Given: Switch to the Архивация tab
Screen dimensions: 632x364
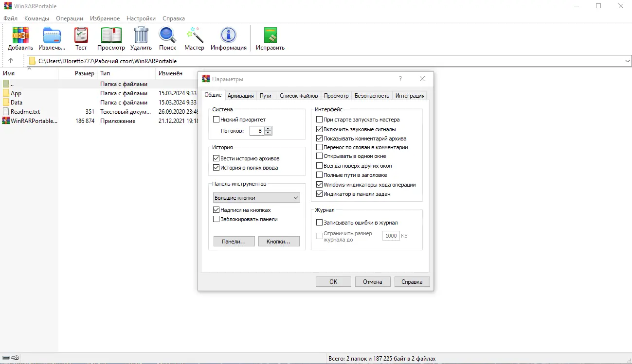Looking at the screenshot, I should tap(241, 96).
